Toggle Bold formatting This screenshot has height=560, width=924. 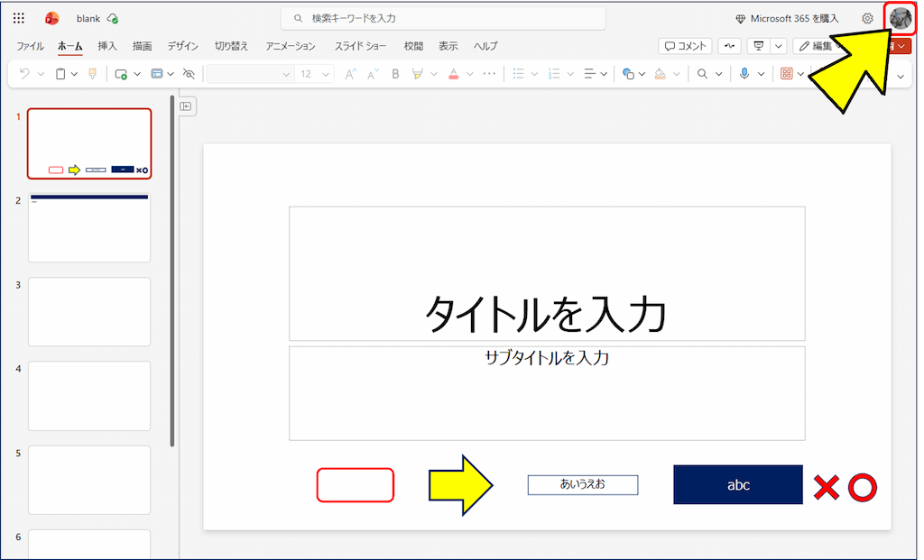[394, 74]
